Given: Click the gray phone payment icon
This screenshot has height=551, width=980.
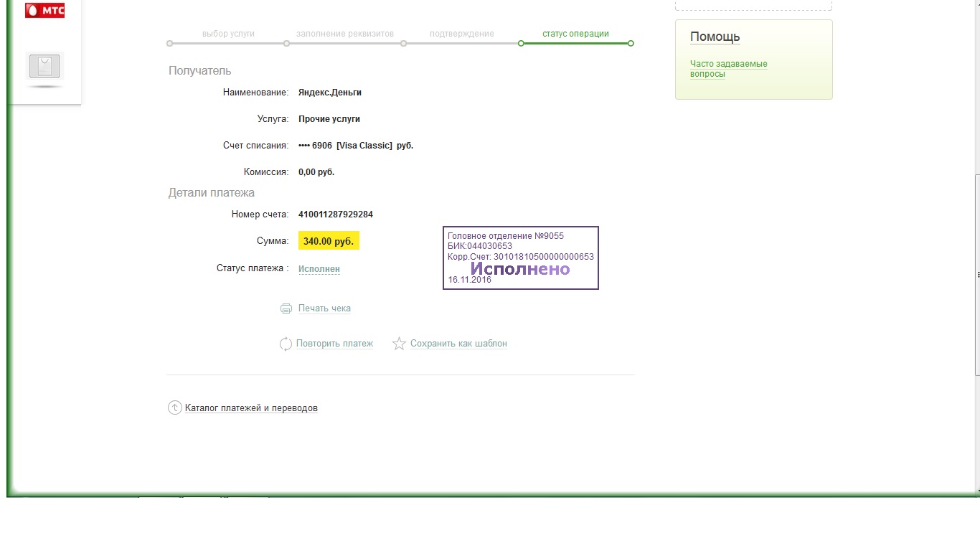Looking at the screenshot, I should coord(44,67).
